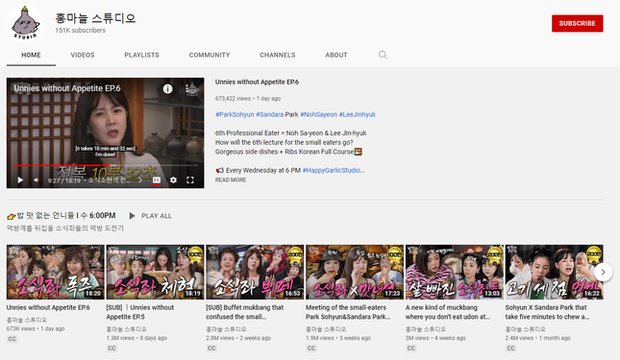Viewport: 620px width, 360px height.
Task: Open the Unnies without Appetite EP.6 thumbnail
Action: point(55,272)
